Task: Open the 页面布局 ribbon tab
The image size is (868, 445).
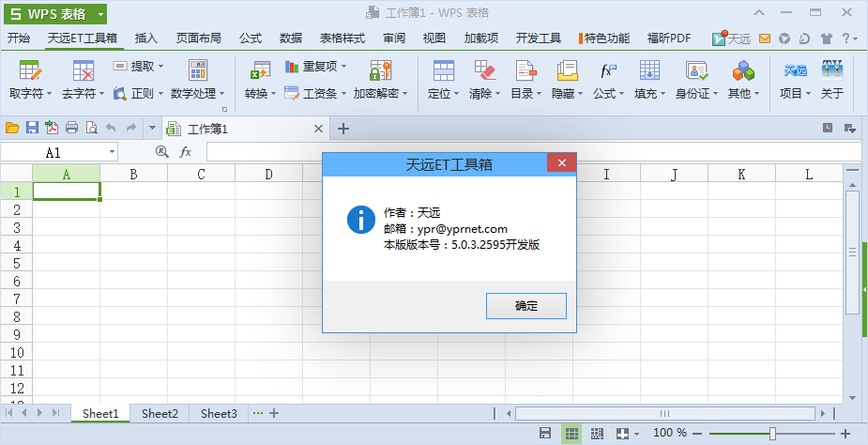Action: (199, 38)
